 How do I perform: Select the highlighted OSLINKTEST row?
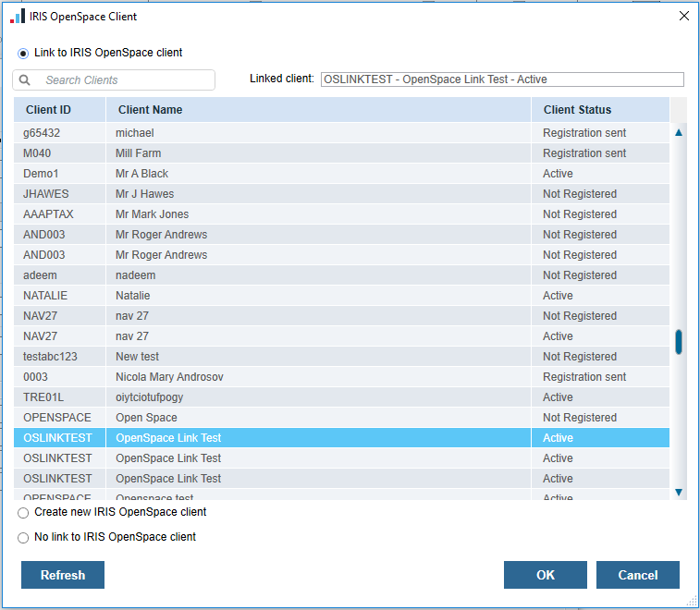click(341, 438)
